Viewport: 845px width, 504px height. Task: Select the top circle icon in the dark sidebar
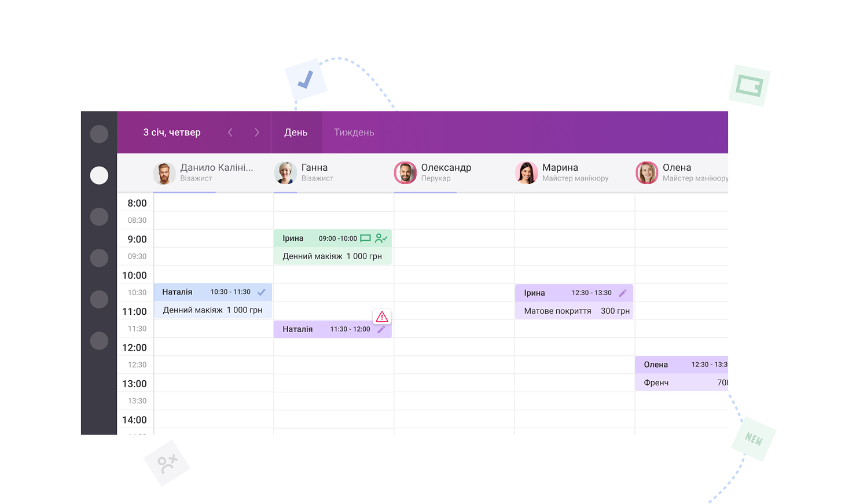point(99,134)
